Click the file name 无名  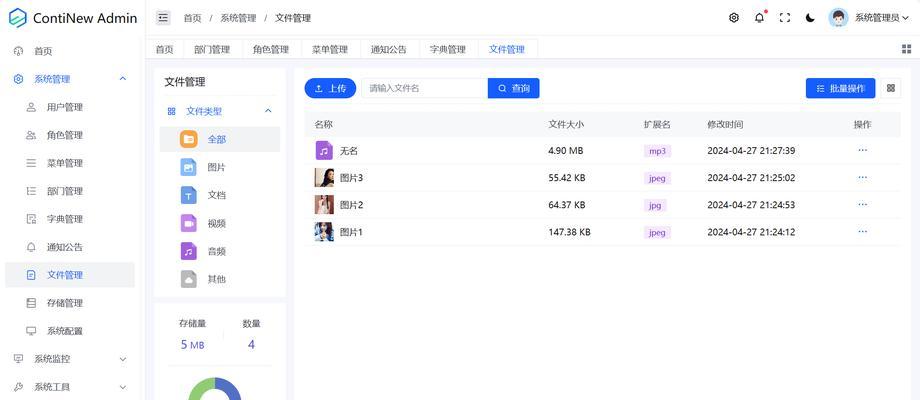[x=349, y=151]
